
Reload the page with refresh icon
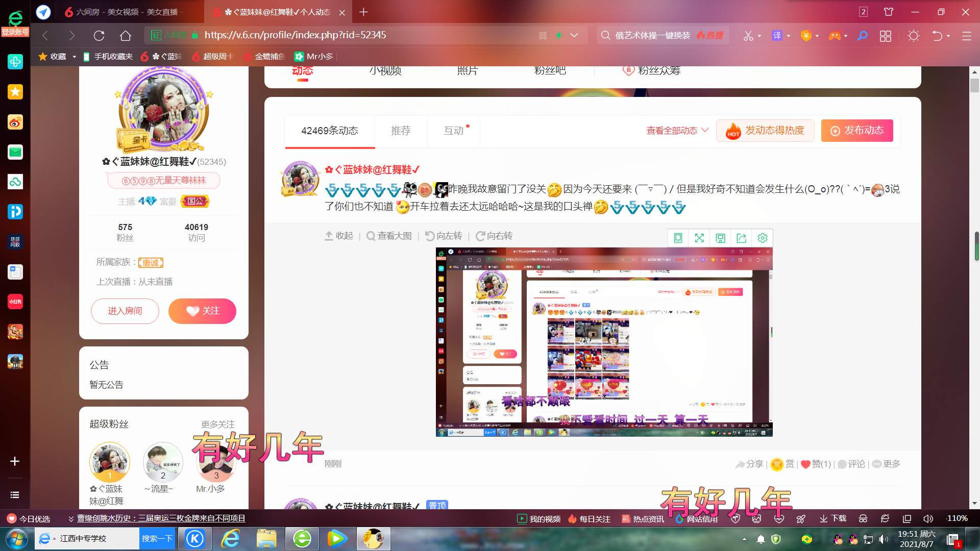pyautogui.click(x=99, y=35)
